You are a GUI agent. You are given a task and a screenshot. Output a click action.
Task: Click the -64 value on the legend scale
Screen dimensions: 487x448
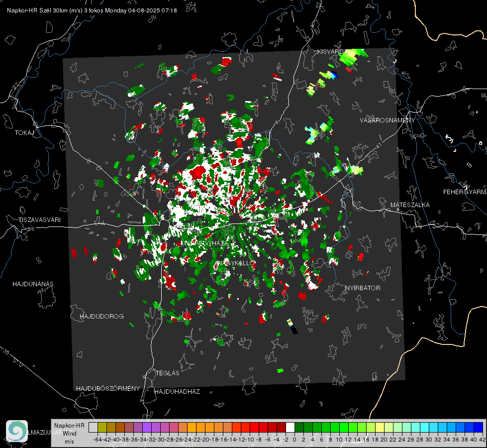pos(97,440)
